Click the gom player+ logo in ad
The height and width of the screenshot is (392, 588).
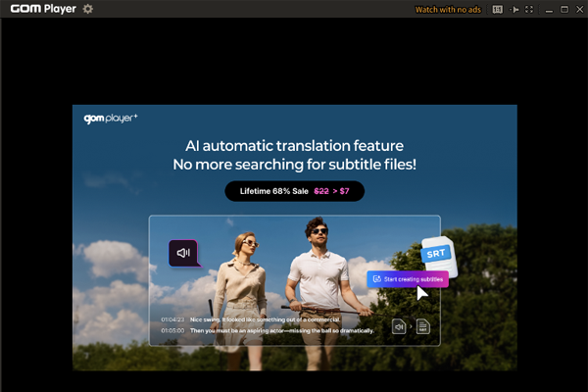[110, 119]
